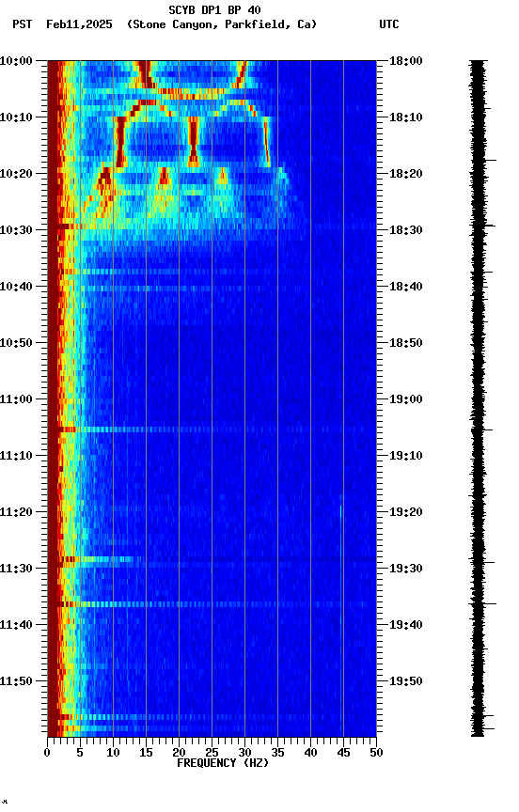Click the '10:10' PST time label

click(x=16, y=117)
